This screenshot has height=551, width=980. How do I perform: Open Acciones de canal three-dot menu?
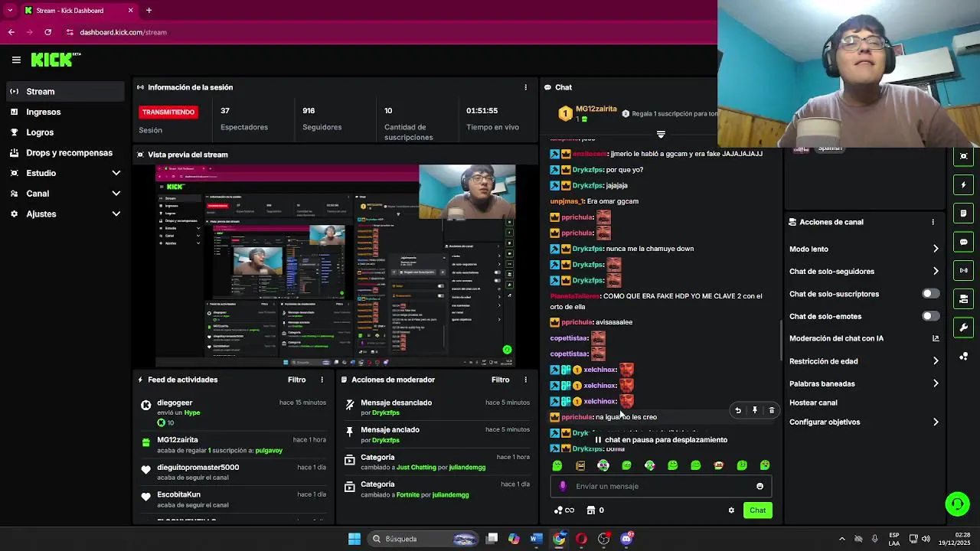coord(933,222)
